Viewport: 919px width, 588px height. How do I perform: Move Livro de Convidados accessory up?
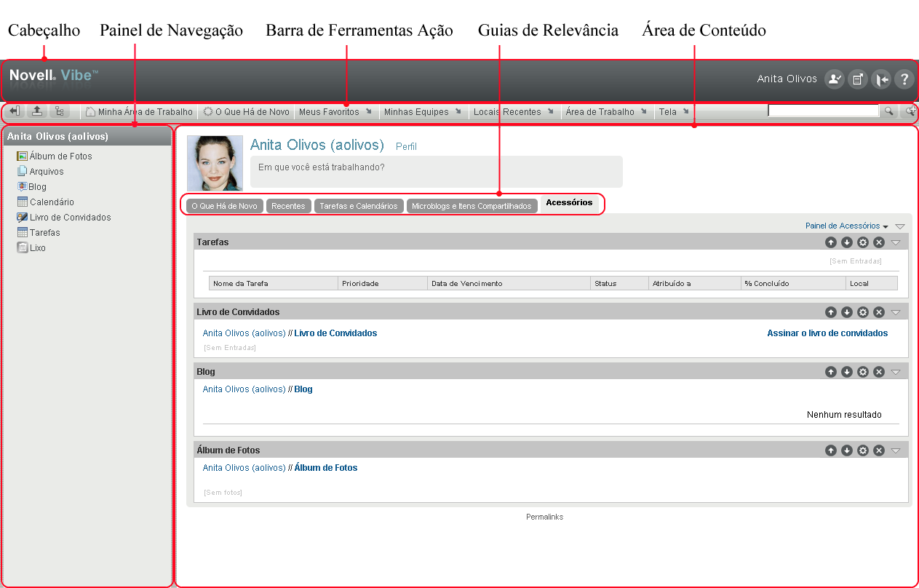[831, 312]
